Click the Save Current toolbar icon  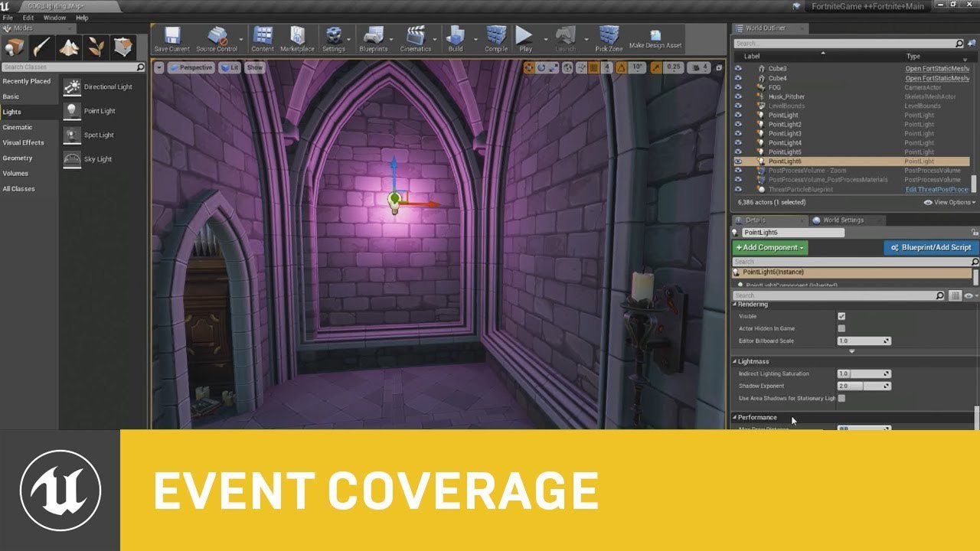[x=171, y=36]
